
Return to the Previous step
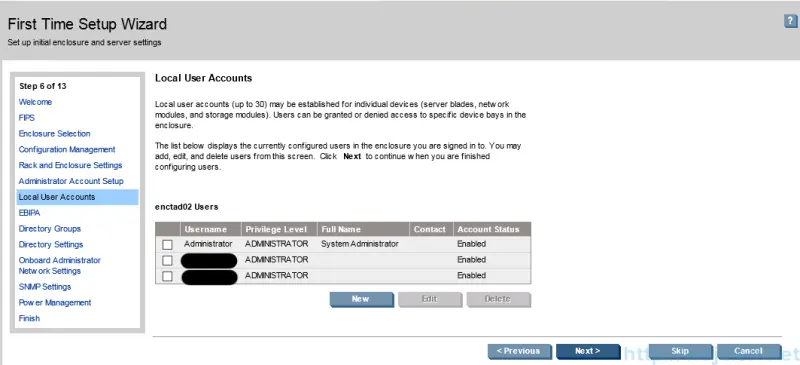[519, 351]
